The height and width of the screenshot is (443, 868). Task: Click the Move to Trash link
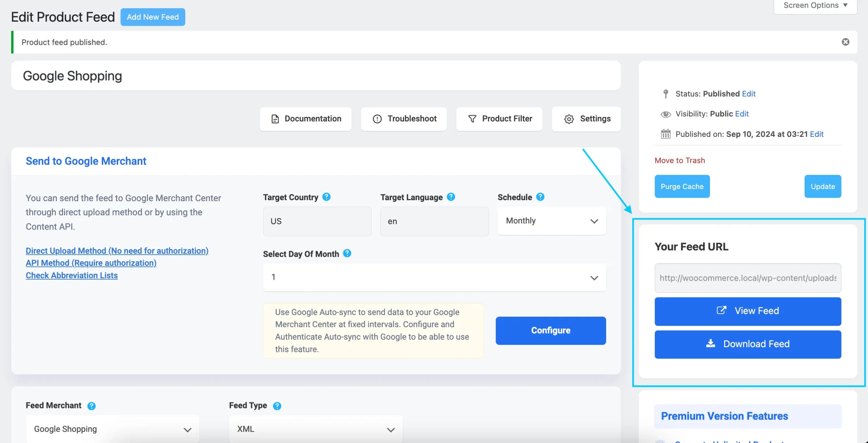[679, 161]
